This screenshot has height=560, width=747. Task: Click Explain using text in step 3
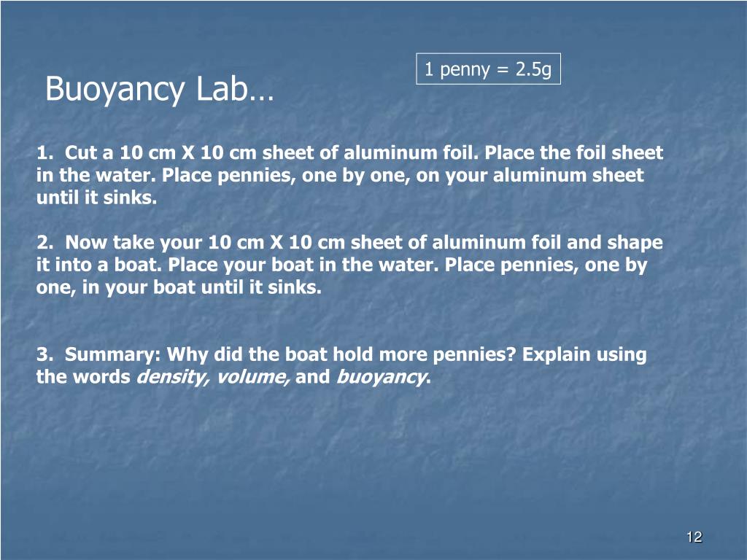click(584, 355)
